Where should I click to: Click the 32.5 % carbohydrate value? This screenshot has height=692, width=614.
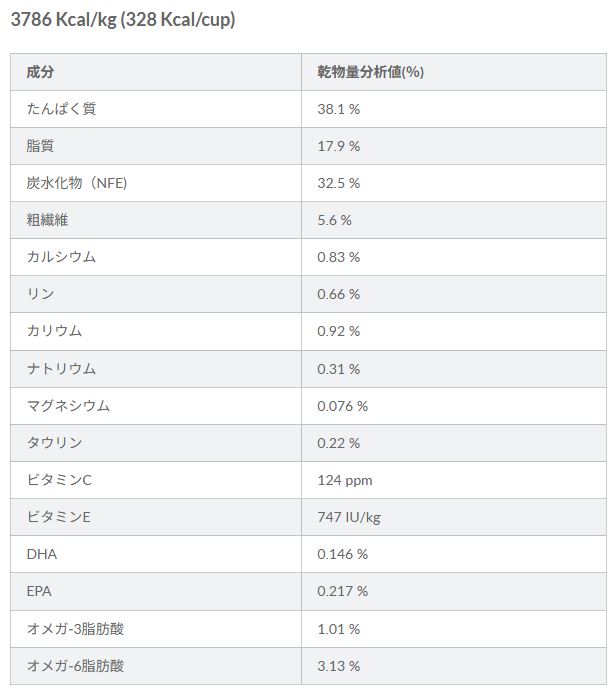point(339,183)
